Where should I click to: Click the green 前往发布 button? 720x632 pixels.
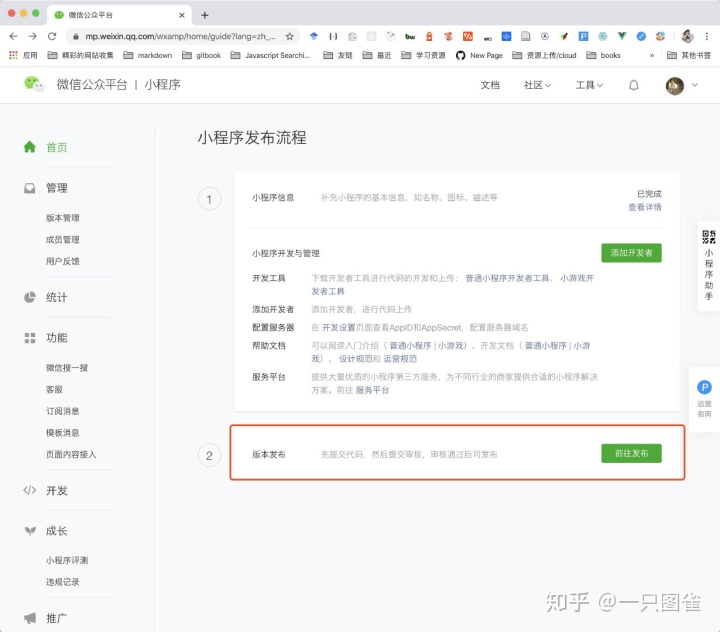tap(631, 453)
